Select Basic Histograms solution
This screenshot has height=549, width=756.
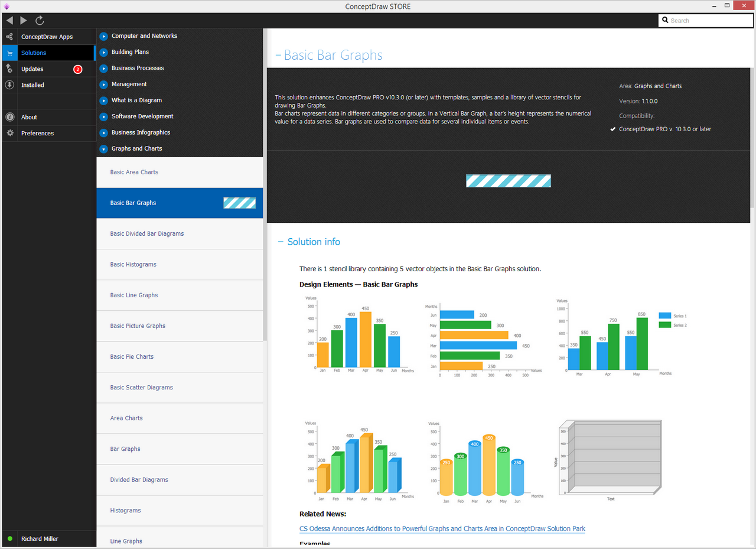(180, 265)
